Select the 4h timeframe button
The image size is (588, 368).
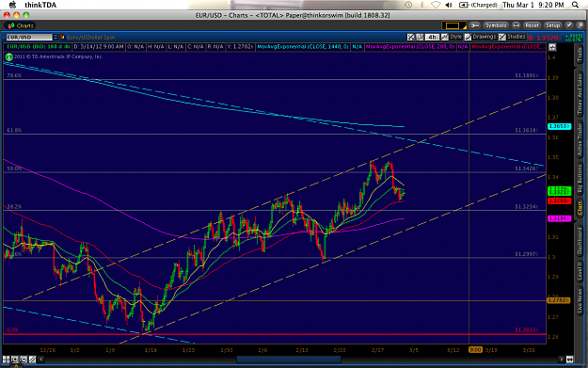[433, 37]
